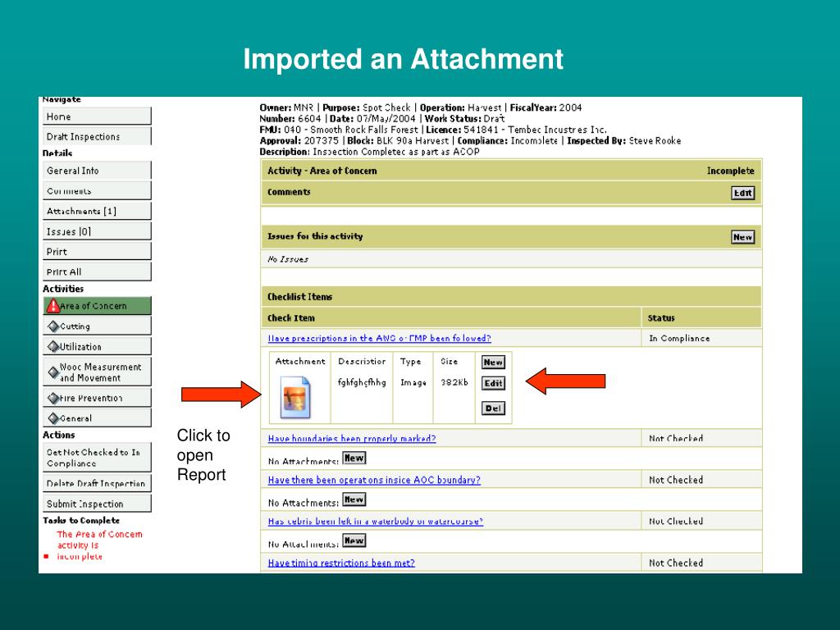
Task: Open the General Info details page
Action: pos(97,171)
